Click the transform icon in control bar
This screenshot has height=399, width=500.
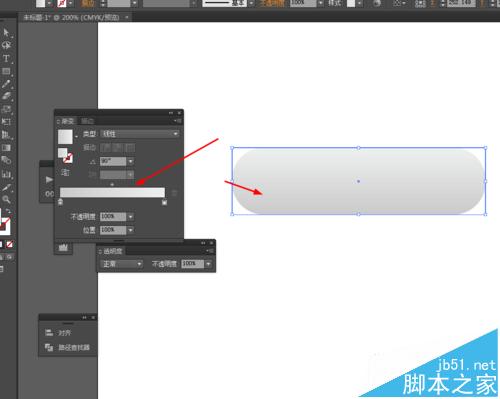pyautogui.click(x=420, y=3)
